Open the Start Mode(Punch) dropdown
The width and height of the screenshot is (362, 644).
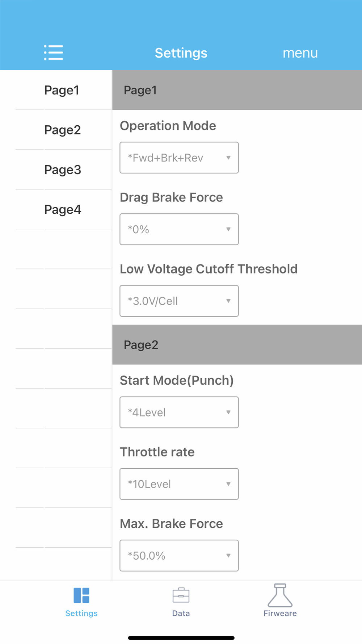coord(179,412)
